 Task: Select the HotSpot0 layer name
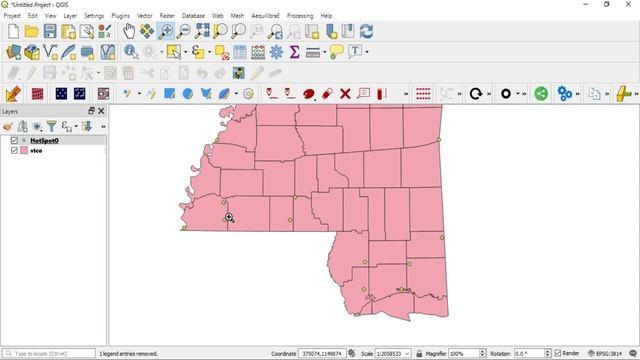tap(44, 140)
